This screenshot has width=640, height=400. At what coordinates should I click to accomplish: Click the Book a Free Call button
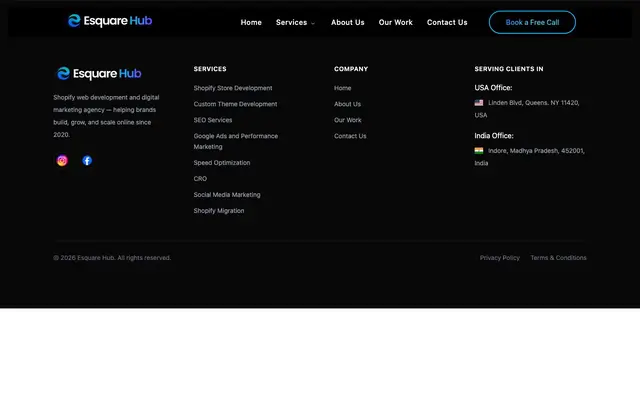[x=532, y=22]
